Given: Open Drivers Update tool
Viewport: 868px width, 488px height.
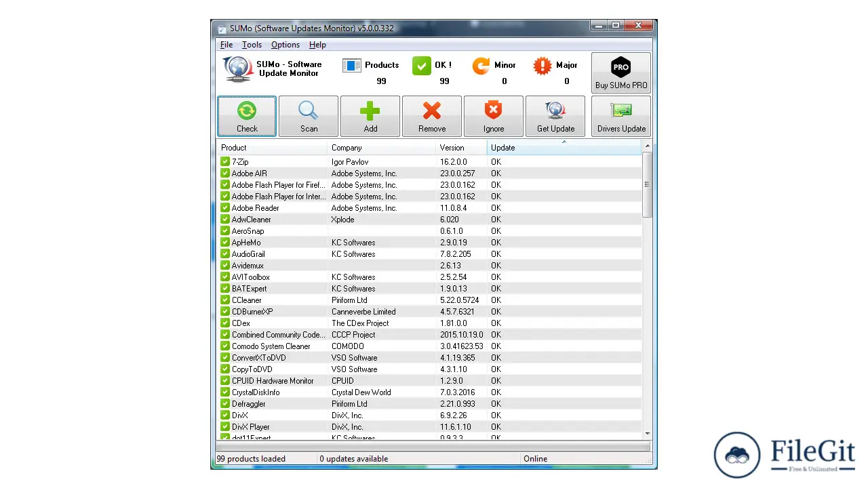Looking at the screenshot, I should point(621,116).
